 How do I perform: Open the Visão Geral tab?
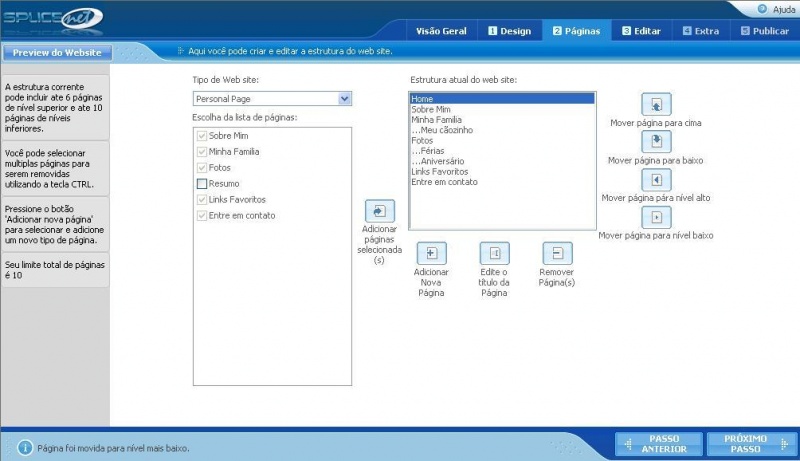click(441, 31)
